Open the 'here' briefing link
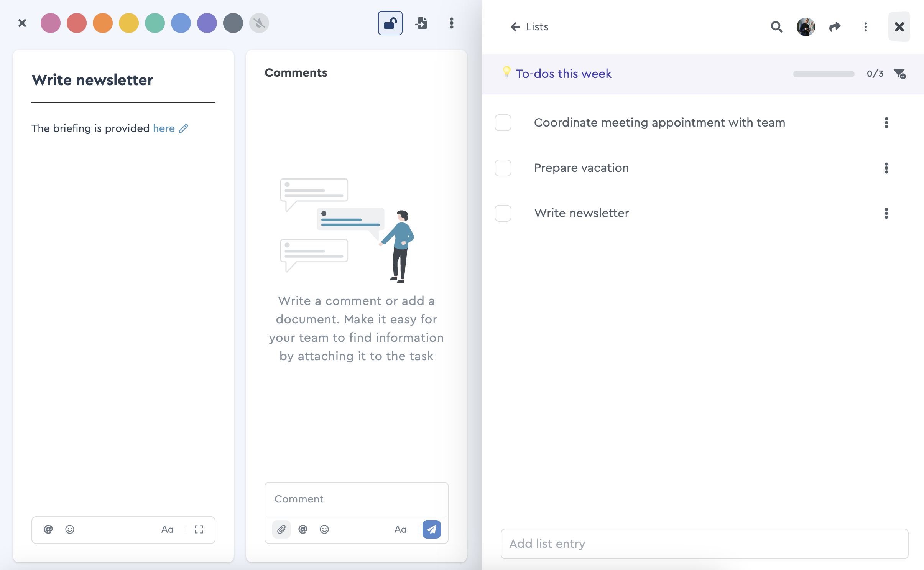Screen dimensions: 924x570 (x=164, y=128)
